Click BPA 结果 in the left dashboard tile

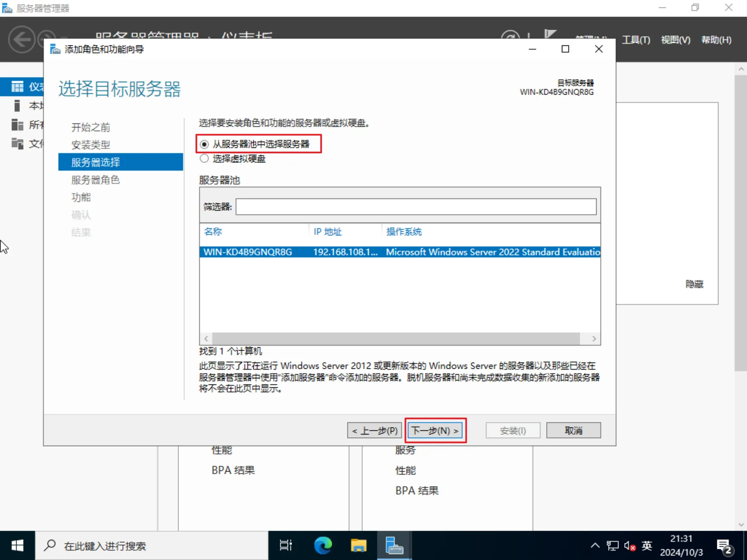pyautogui.click(x=233, y=470)
